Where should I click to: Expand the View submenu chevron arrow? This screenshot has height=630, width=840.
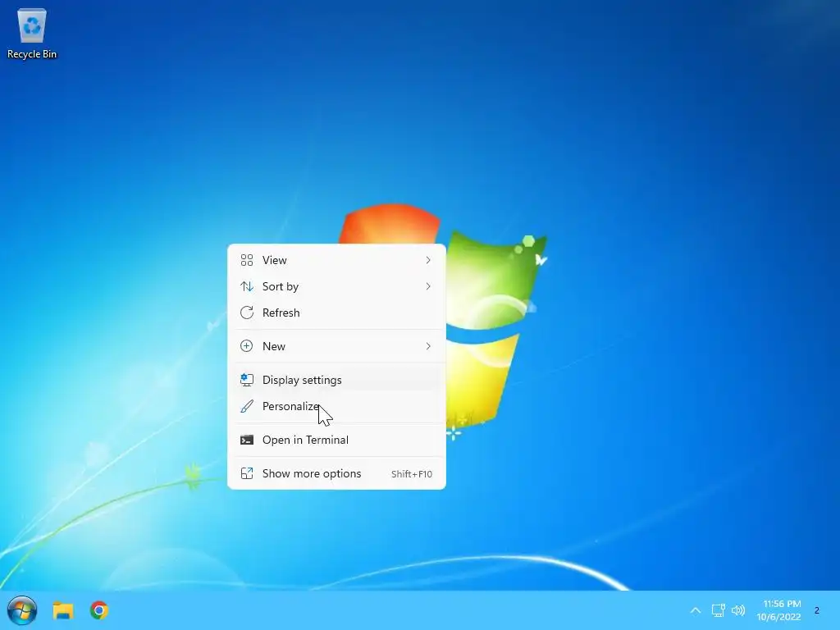pyautogui.click(x=428, y=260)
